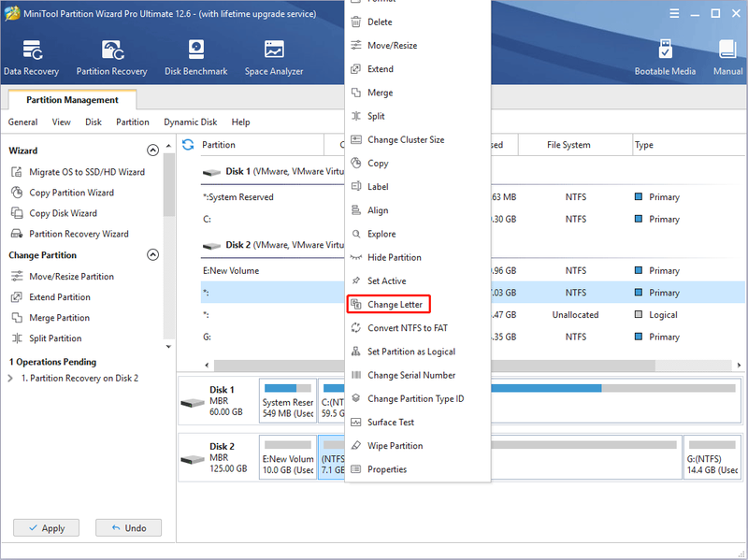Select Split from context menu
748x560 pixels.
pos(417,116)
